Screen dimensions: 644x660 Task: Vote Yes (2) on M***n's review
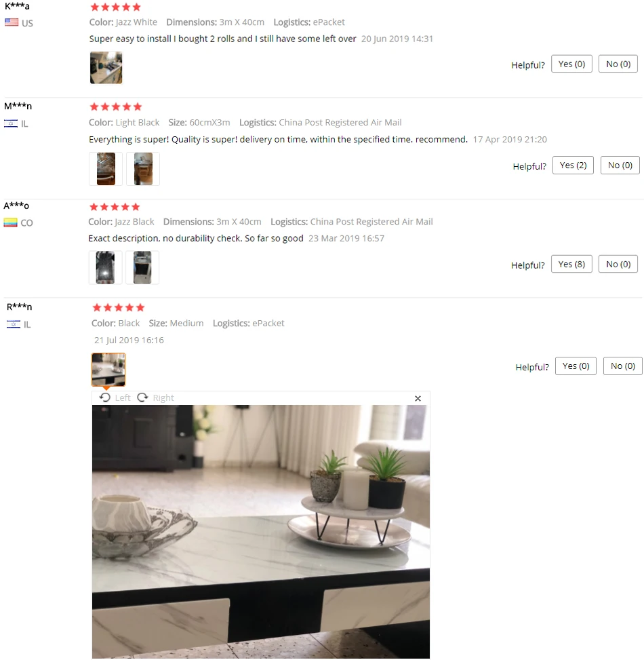[x=573, y=165]
